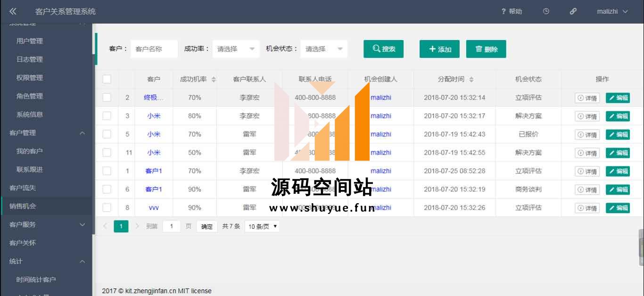Viewport: 644px width, 296px height.
Task: Click the clock icon in header
Action: [x=546, y=11]
